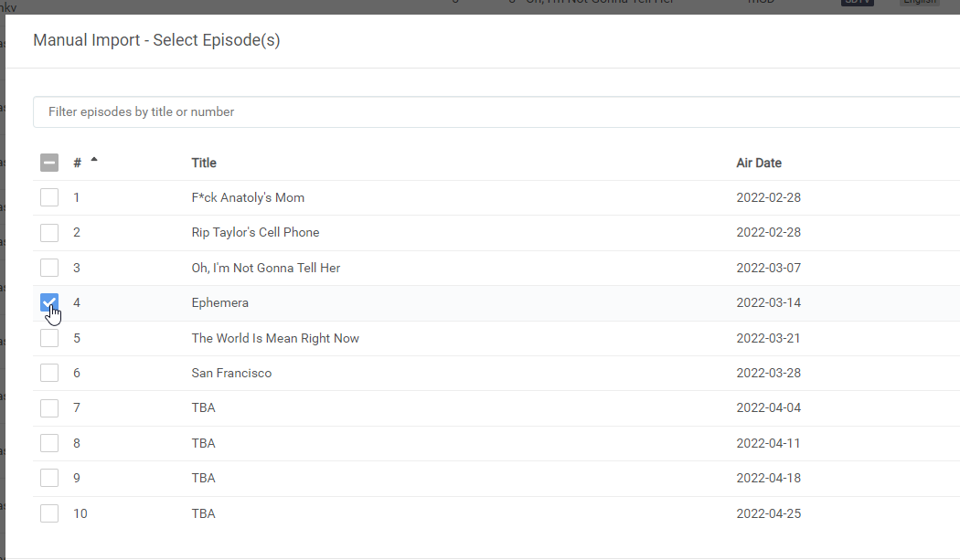The width and height of the screenshot is (960, 560).
Task: Check The World Is Mean Right Now checkbox
Action: click(49, 338)
